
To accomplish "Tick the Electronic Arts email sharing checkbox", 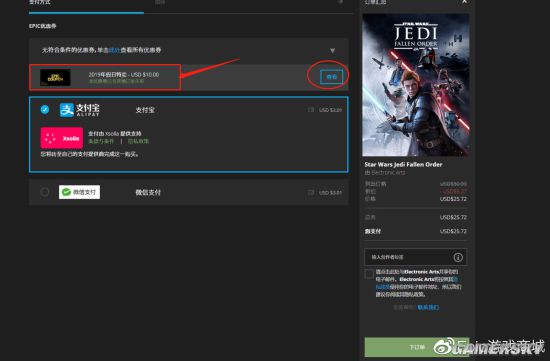I will pyautogui.click(x=369, y=274).
